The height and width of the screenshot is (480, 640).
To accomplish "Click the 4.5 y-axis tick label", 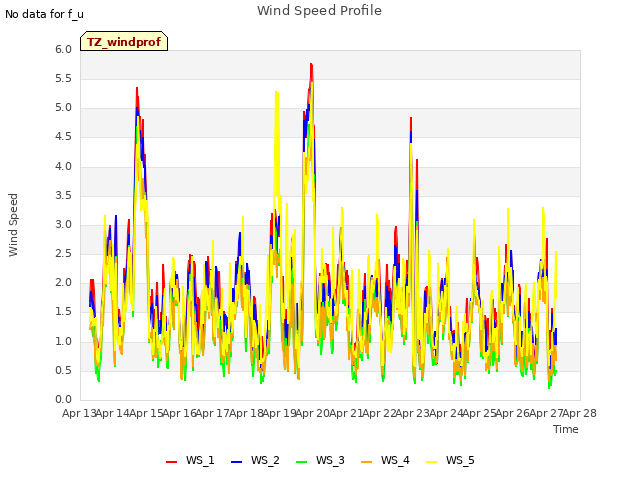I will tap(64, 137).
